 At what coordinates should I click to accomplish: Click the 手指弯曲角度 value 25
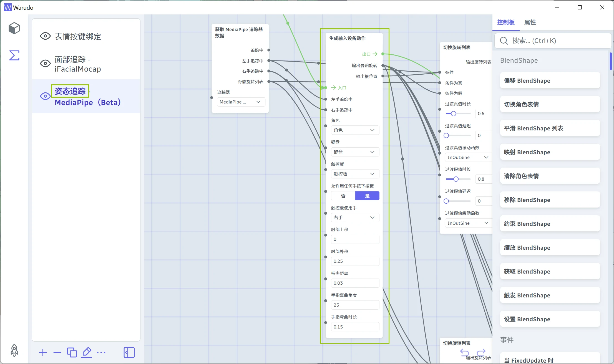tap(355, 305)
